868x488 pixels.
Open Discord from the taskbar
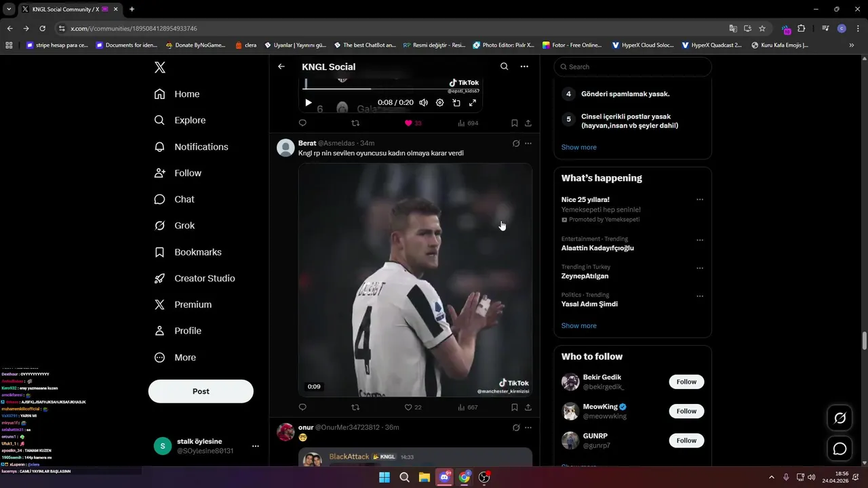(x=445, y=477)
